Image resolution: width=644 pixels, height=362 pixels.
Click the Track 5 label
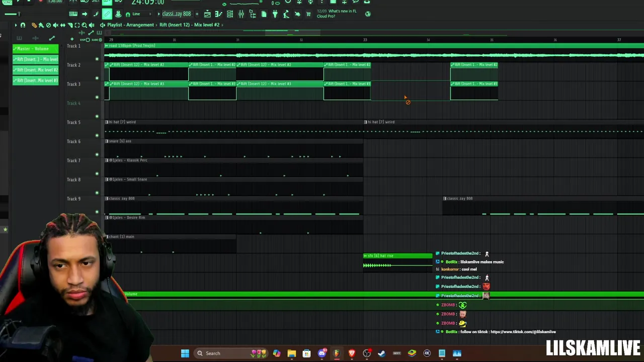[73, 122]
